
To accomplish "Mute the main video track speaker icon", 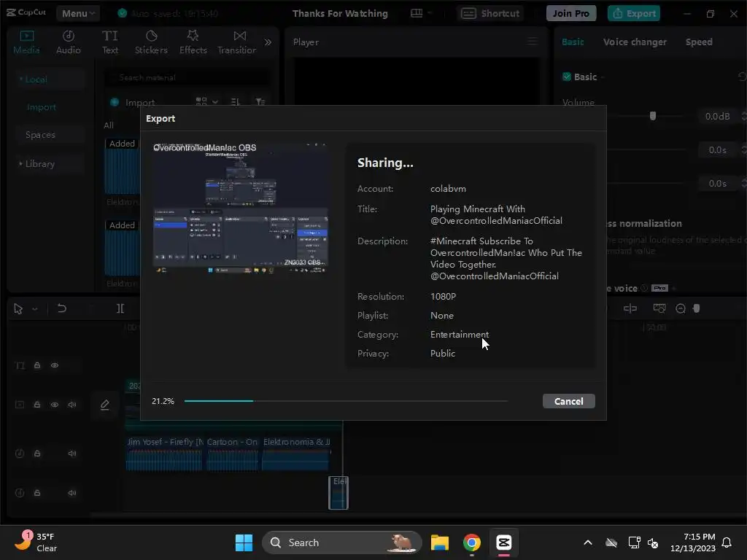I will pyautogui.click(x=72, y=405).
